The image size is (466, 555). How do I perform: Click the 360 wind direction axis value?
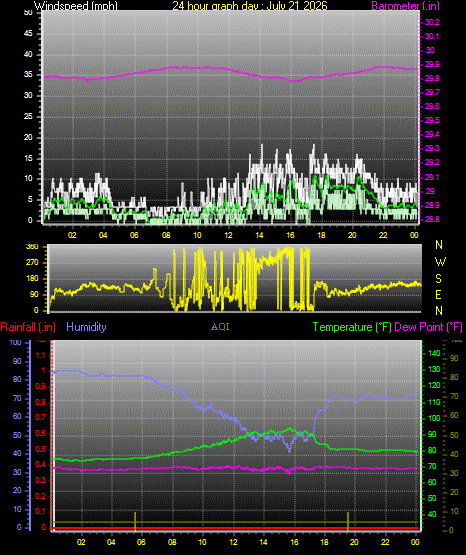coord(32,247)
